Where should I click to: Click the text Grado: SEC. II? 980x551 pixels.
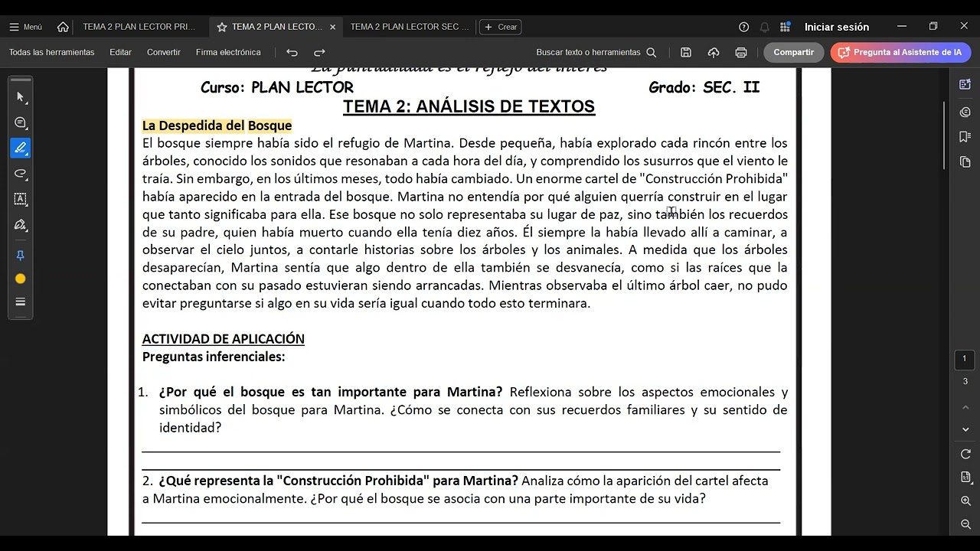tap(704, 87)
